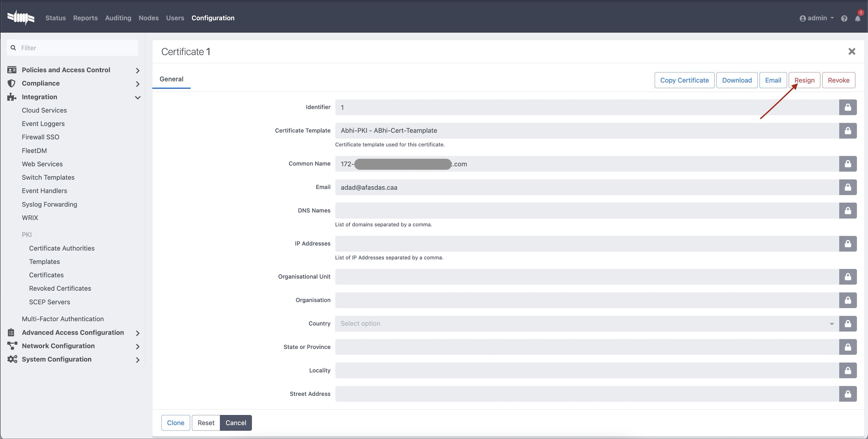Open the Auditing top menu item
Screen dimensions: 868x439
coord(118,18)
